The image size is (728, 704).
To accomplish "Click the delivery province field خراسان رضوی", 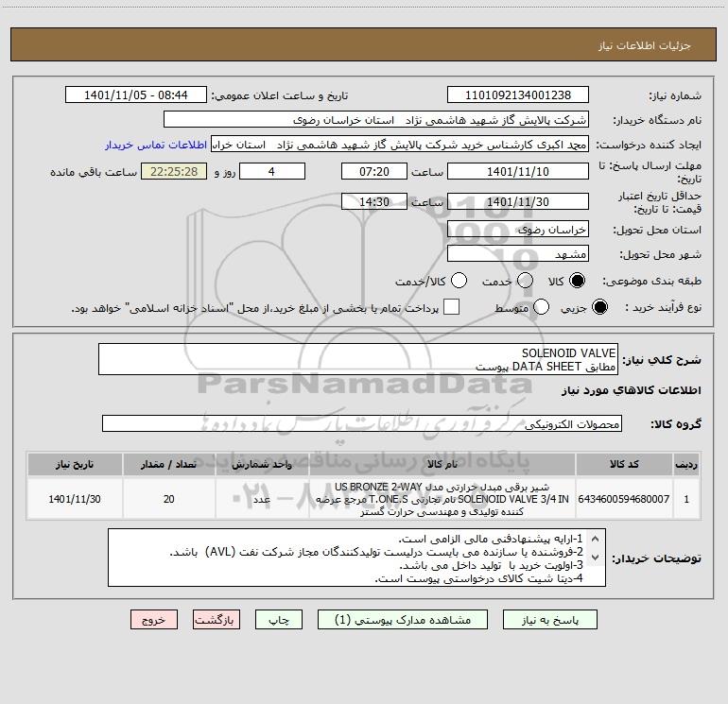I will 518,230.
